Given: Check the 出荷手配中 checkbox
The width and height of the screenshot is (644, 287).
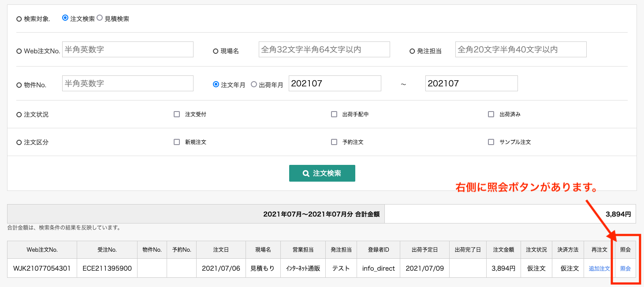Looking at the screenshot, I should [x=334, y=114].
